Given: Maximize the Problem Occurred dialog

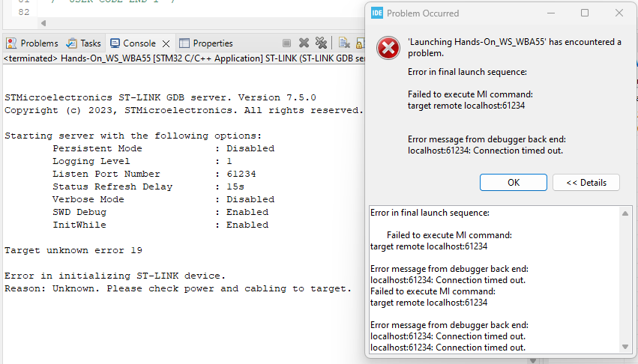Looking at the screenshot, I should click(x=585, y=13).
